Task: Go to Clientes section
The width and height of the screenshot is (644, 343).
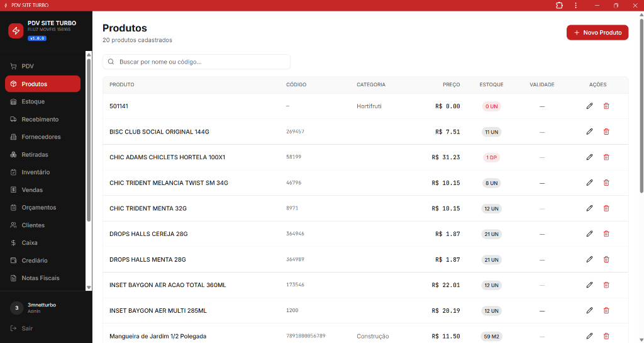Action: click(x=43, y=225)
